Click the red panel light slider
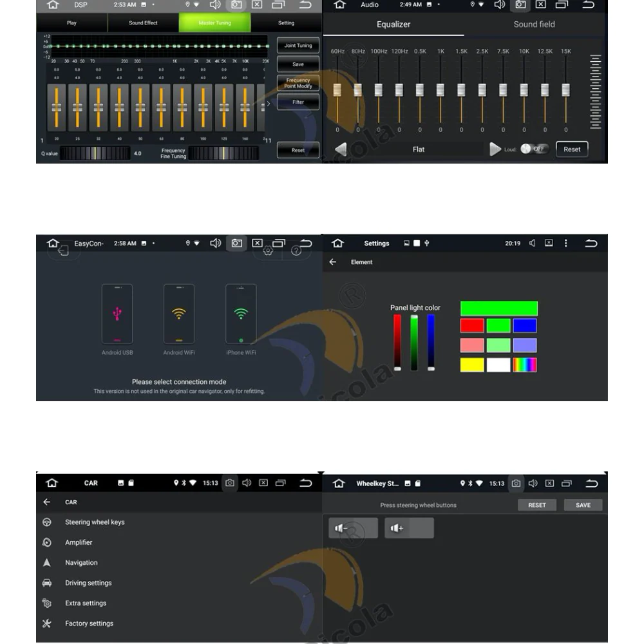The image size is (644, 644). pyautogui.click(x=397, y=343)
